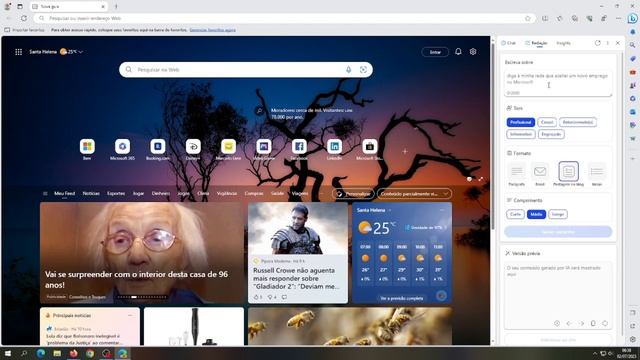640x360 pixels.
Task: Set length to Longo
Action: tap(558, 214)
